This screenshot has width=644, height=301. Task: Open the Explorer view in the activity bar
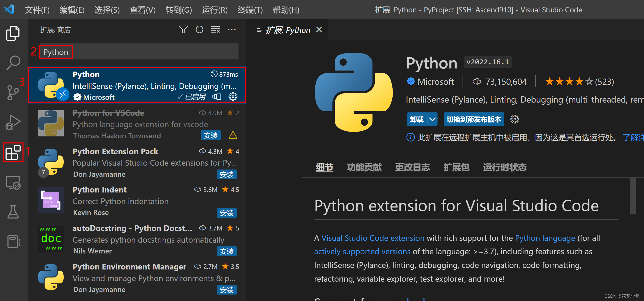[13, 33]
